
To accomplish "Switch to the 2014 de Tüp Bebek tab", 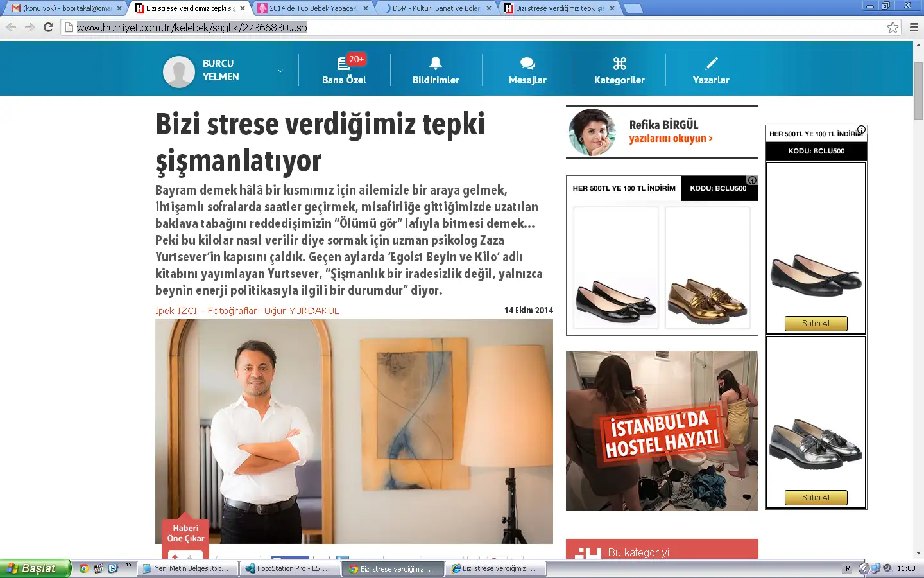I will 312,8.
